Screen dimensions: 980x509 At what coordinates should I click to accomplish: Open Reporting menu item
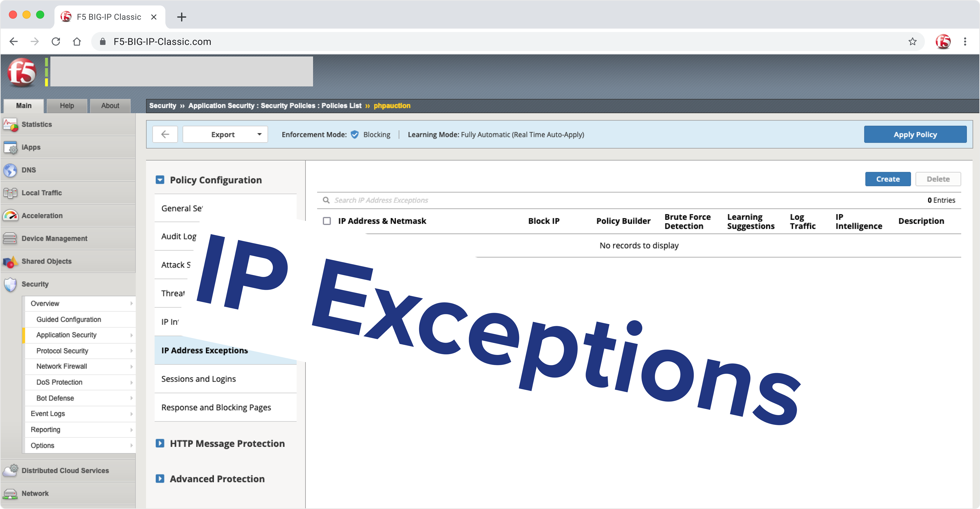[80, 429]
